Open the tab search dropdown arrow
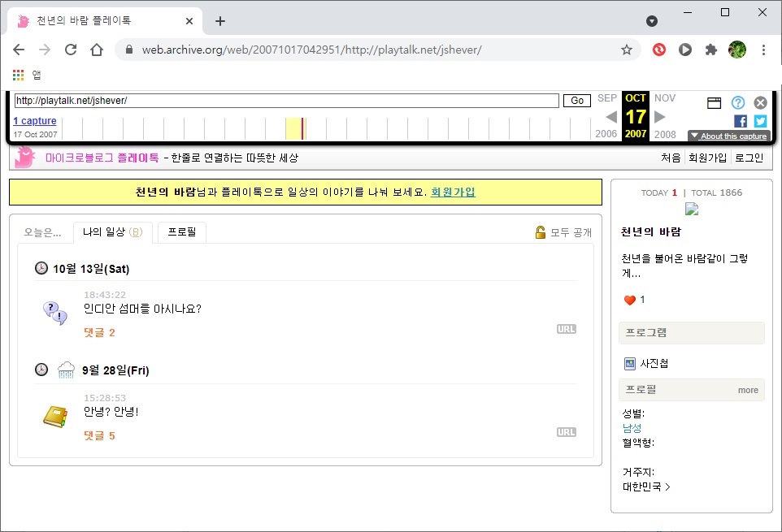This screenshot has height=532, width=782. 651,21
